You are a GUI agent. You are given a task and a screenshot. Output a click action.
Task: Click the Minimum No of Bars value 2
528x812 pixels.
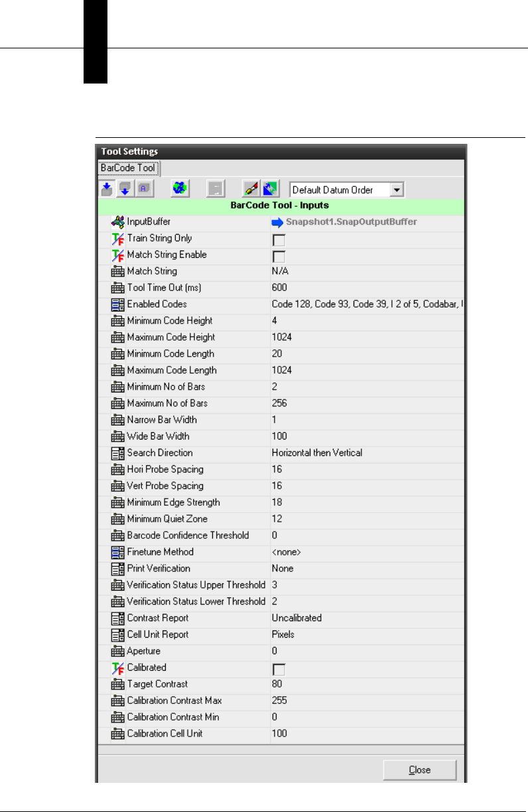[x=275, y=387]
